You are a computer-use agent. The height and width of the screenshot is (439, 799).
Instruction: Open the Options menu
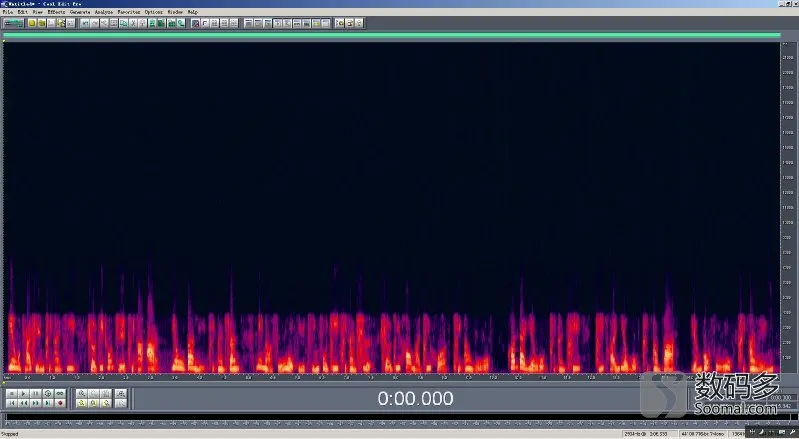pos(153,12)
